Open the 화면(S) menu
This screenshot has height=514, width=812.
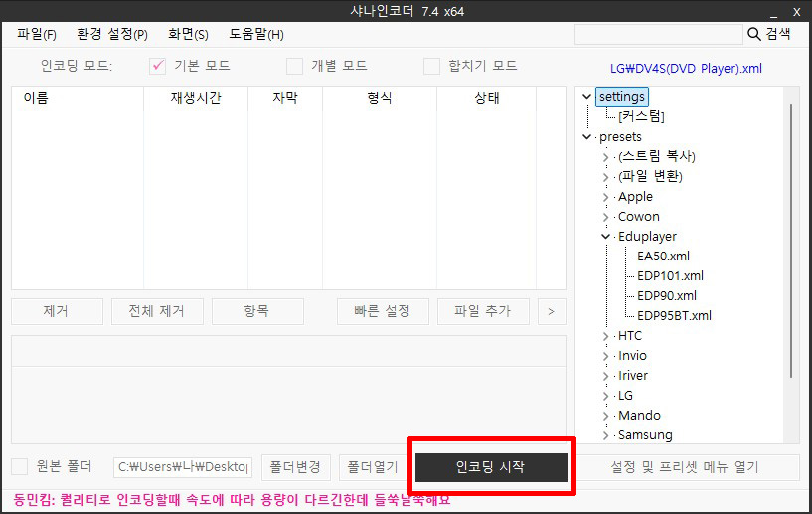(188, 34)
